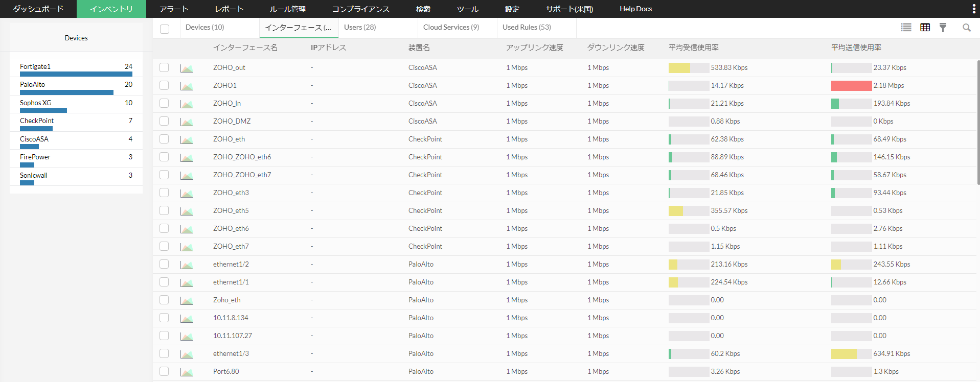Screen dimensions: 980x382
Task: Click the red send-usage bar for ZOHO1
Action: 851,86
